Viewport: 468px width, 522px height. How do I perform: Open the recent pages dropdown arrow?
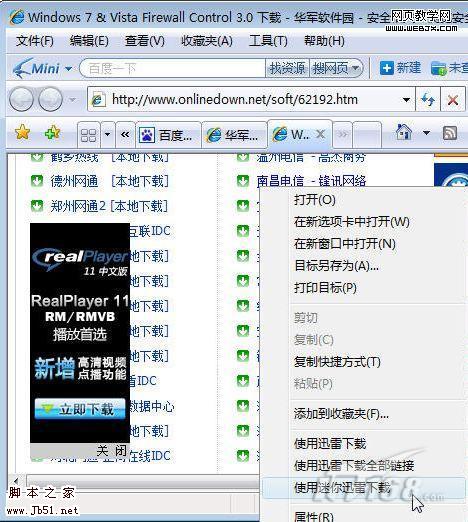tap(72, 100)
